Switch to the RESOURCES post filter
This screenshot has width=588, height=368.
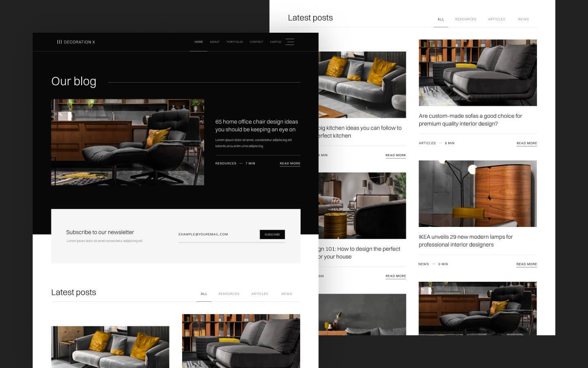coord(229,294)
